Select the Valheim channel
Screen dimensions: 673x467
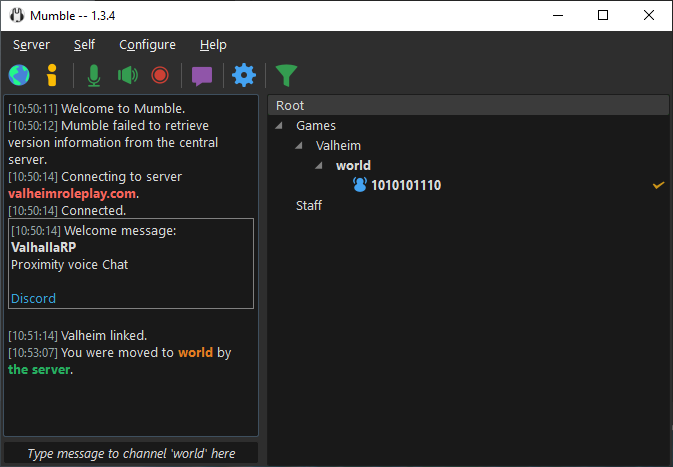[x=338, y=146]
